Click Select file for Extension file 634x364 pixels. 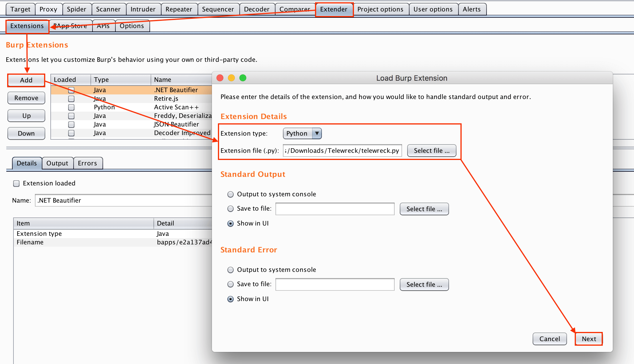tap(431, 151)
